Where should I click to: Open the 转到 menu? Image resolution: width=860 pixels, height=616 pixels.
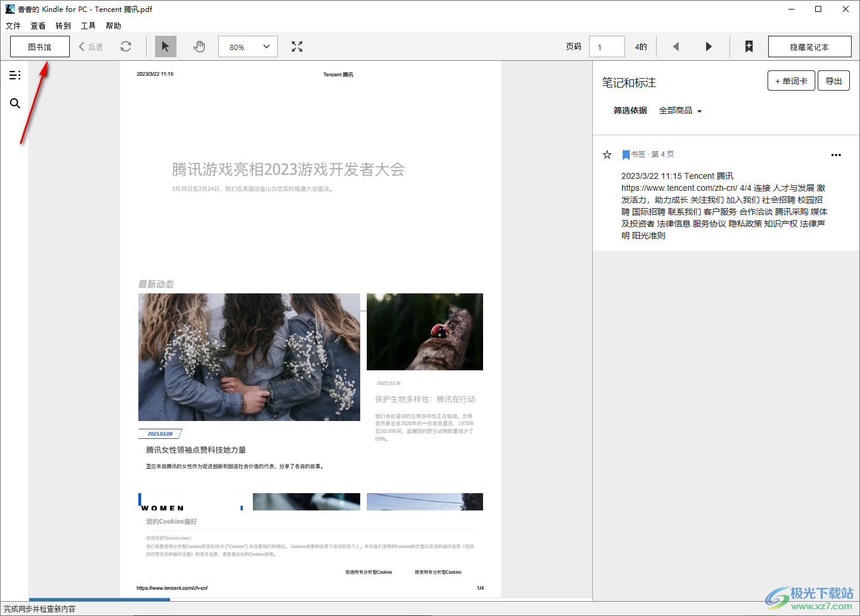[x=63, y=26]
